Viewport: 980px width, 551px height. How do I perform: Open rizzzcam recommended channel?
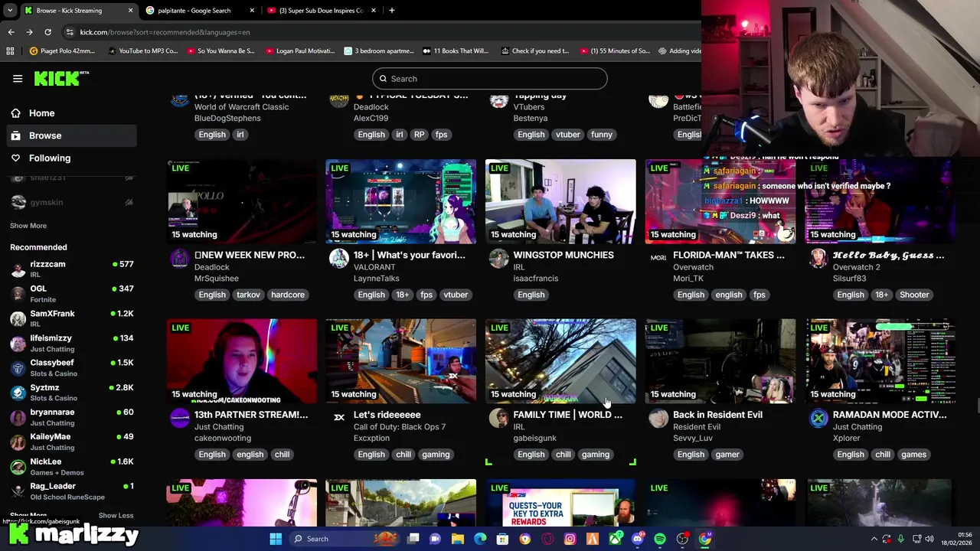coord(72,269)
